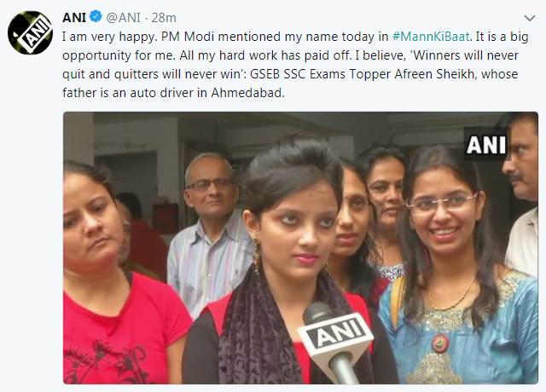Viewport: 546px width, 392px height.
Task: Visit the @ANI handle link
Action: 123,17
